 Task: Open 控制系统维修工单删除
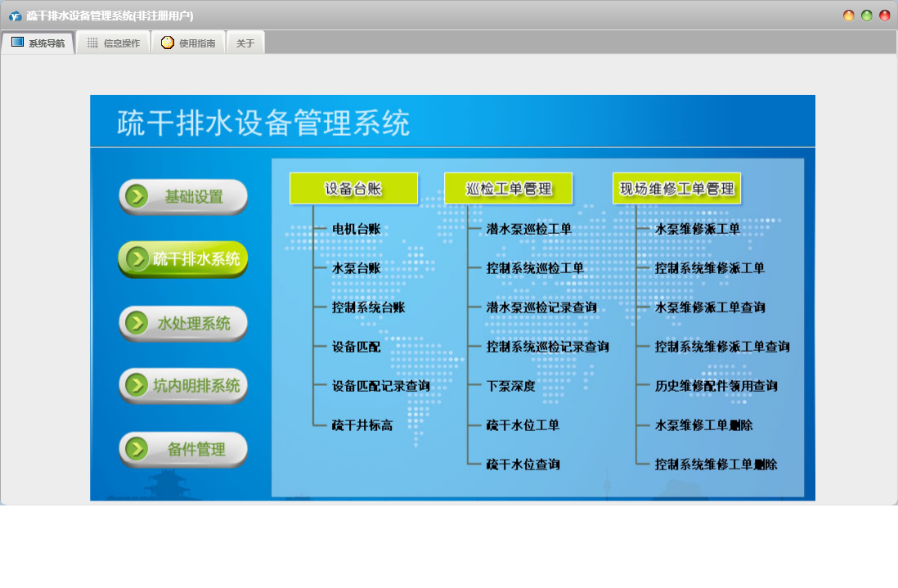(716, 465)
